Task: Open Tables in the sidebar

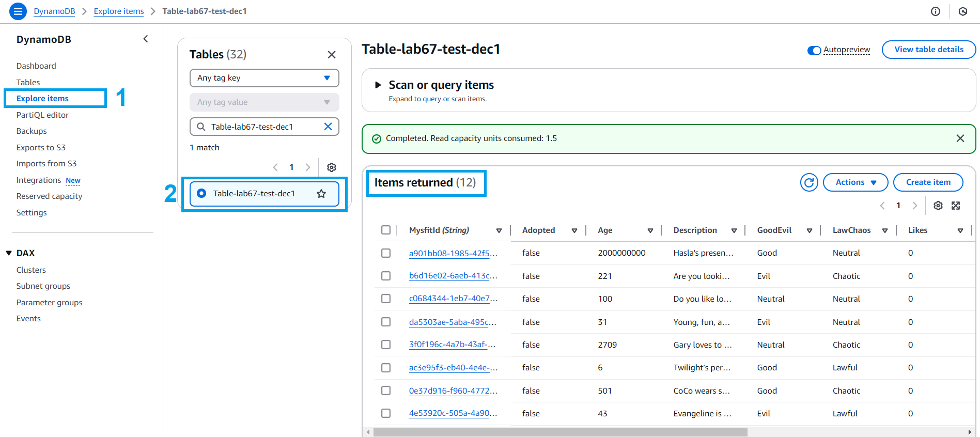Action: [28, 82]
